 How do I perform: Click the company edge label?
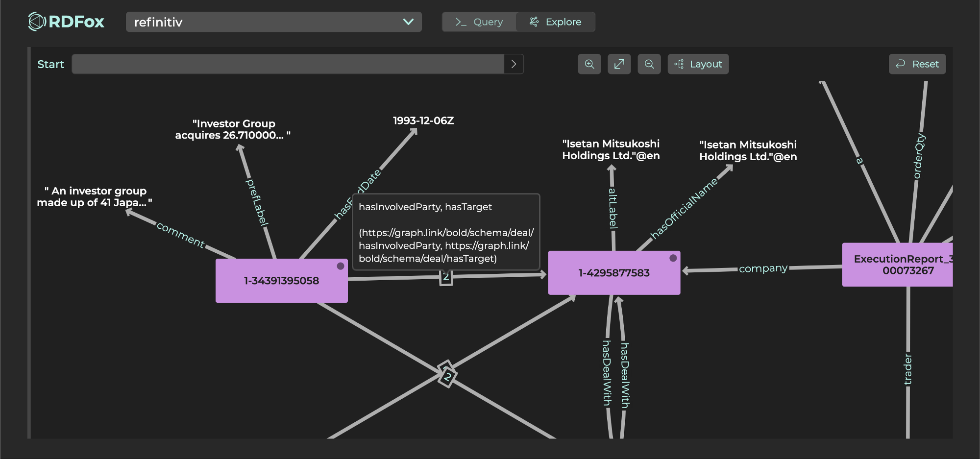click(x=763, y=268)
